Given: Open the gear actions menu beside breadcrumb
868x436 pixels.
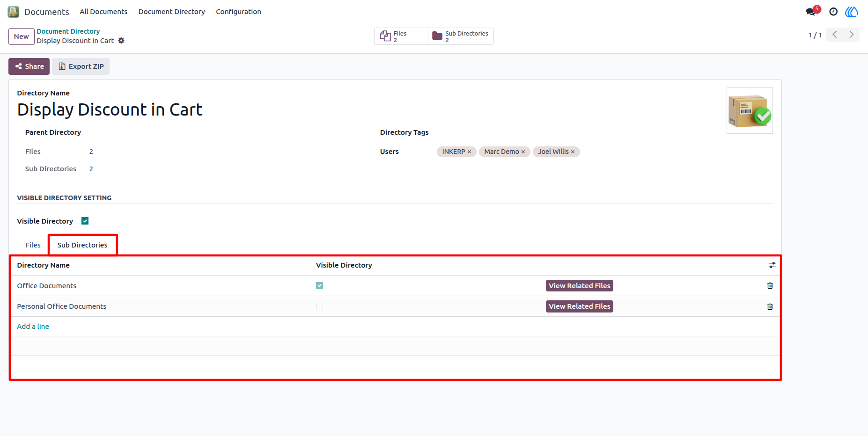Looking at the screenshot, I should pyautogui.click(x=121, y=41).
